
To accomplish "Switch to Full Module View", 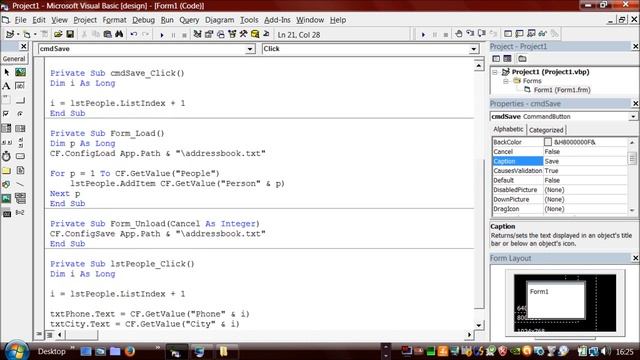I will click(49, 335).
